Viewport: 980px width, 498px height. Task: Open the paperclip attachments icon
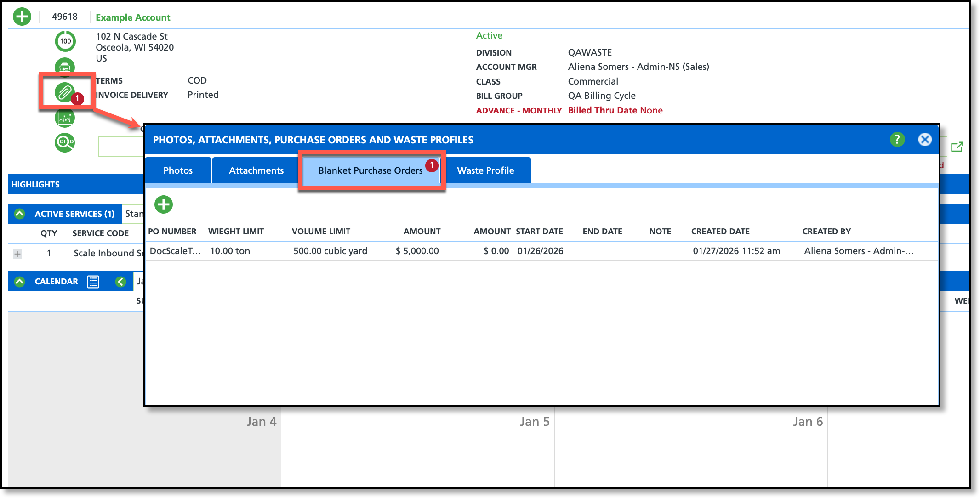pyautogui.click(x=65, y=92)
